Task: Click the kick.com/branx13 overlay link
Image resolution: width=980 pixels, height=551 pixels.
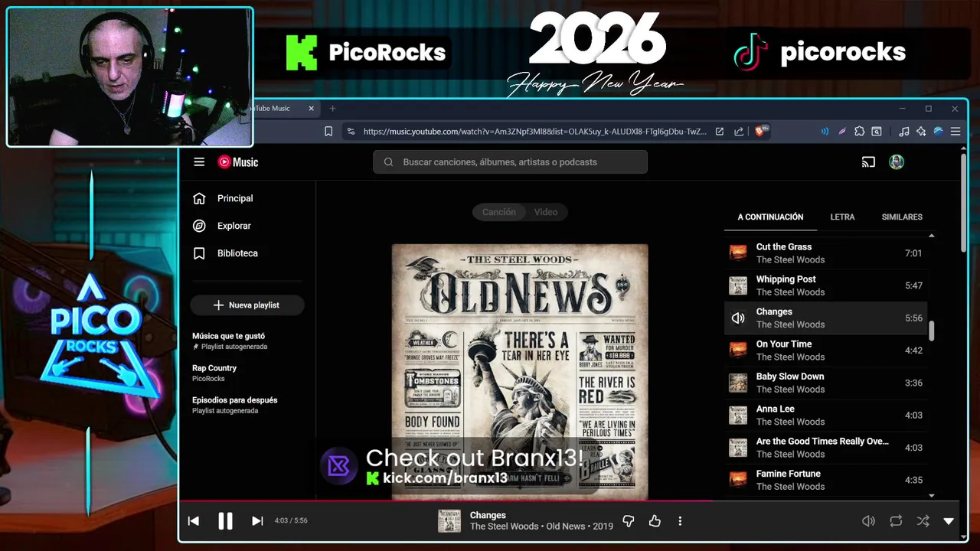Action: [x=436, y=478]
